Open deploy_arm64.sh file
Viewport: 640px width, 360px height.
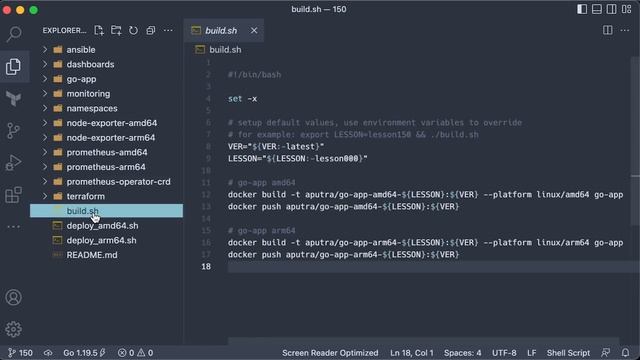(x=106, y=240)
